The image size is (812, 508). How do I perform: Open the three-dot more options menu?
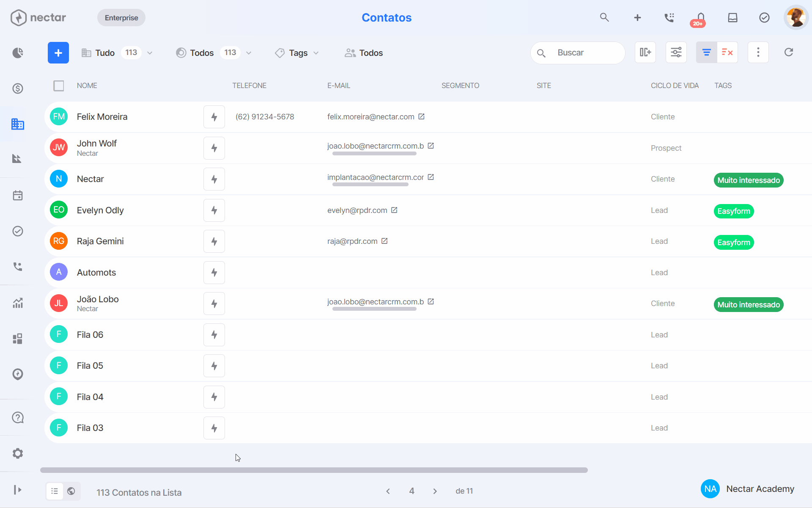(758, 52)
